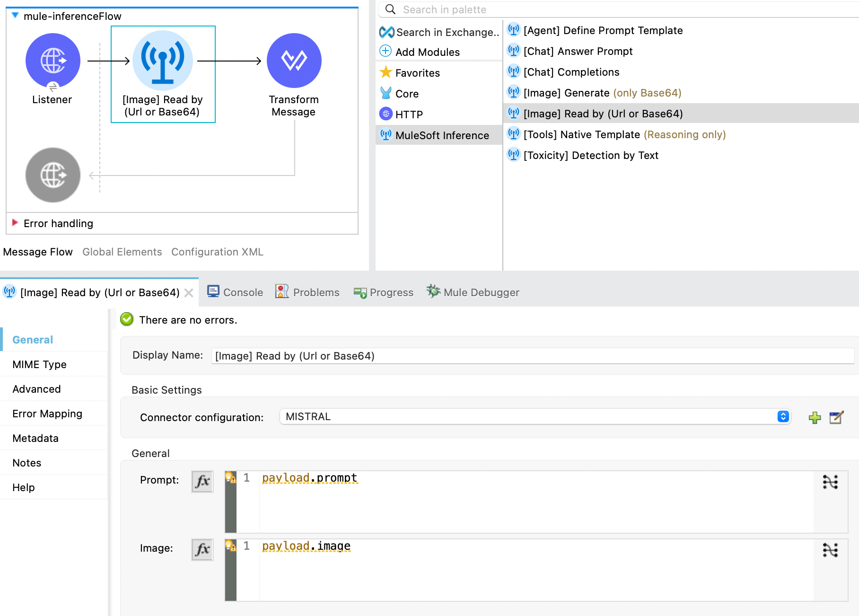Switch to Configuration XML tab
The height and width of the screenshot is (616, 859).
click(217, 252)
